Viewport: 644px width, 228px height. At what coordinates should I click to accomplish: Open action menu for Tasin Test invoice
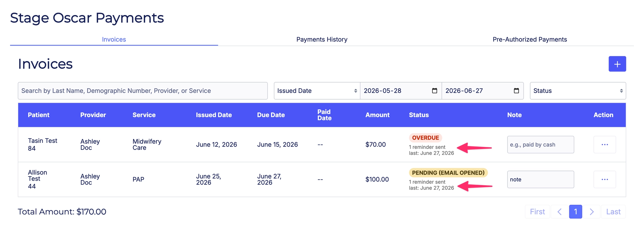coord(604,145)
